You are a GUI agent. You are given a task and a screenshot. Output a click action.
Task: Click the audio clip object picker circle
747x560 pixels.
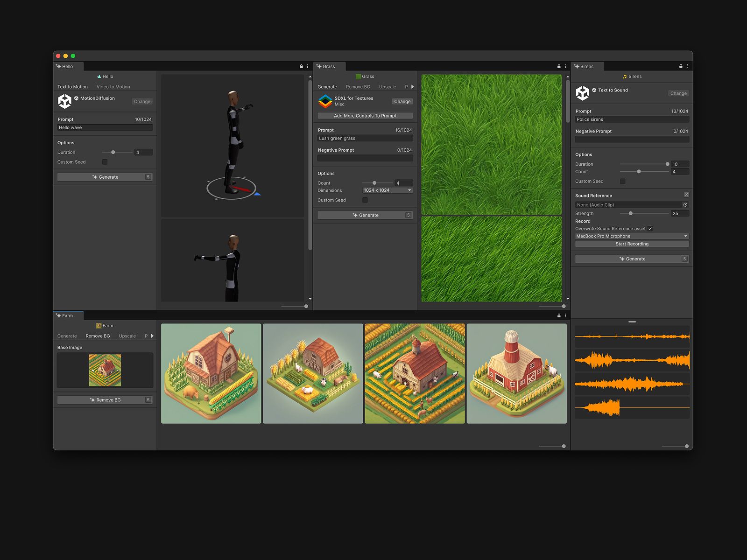pos(685,205)
